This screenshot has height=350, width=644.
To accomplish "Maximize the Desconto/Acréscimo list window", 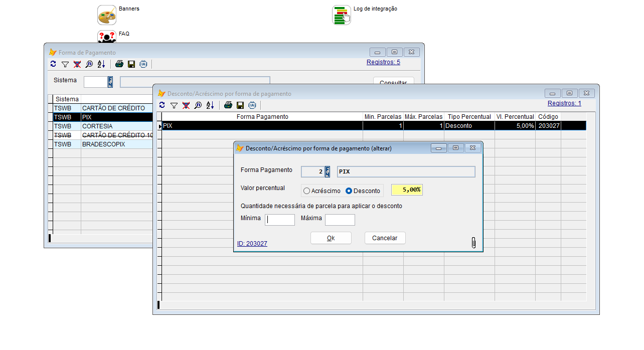I will click(x=569, y=93).
